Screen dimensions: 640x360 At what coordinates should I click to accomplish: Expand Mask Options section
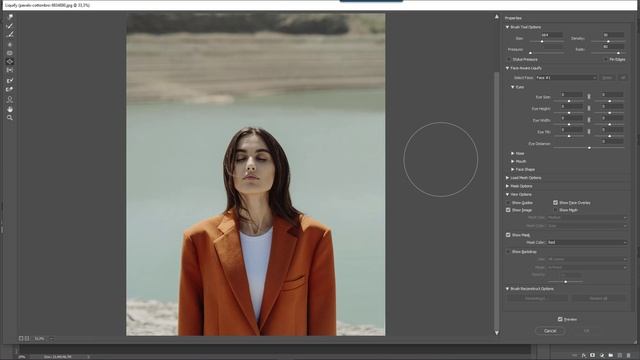(x=507, y=186)
